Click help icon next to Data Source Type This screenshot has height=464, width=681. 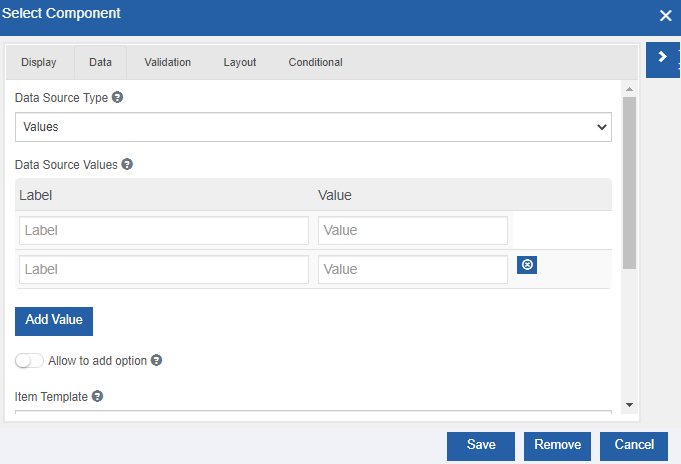click(117, 97)
